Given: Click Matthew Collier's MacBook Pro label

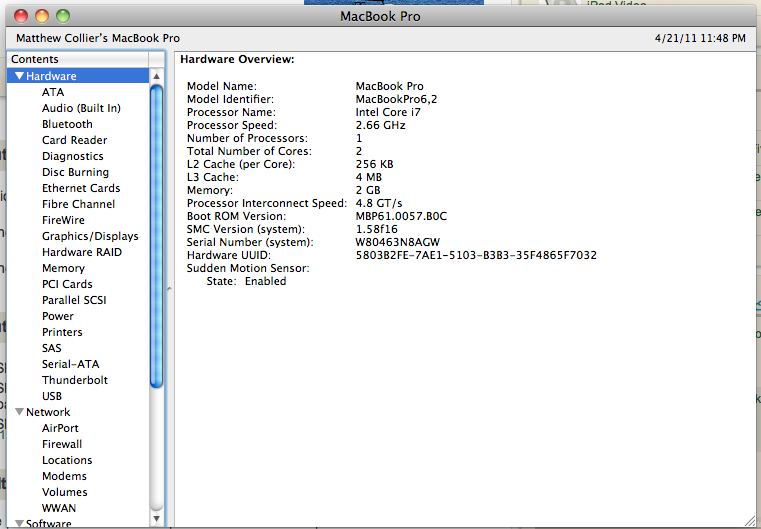Looking at the screenshot, I should (x=98, y=38).
